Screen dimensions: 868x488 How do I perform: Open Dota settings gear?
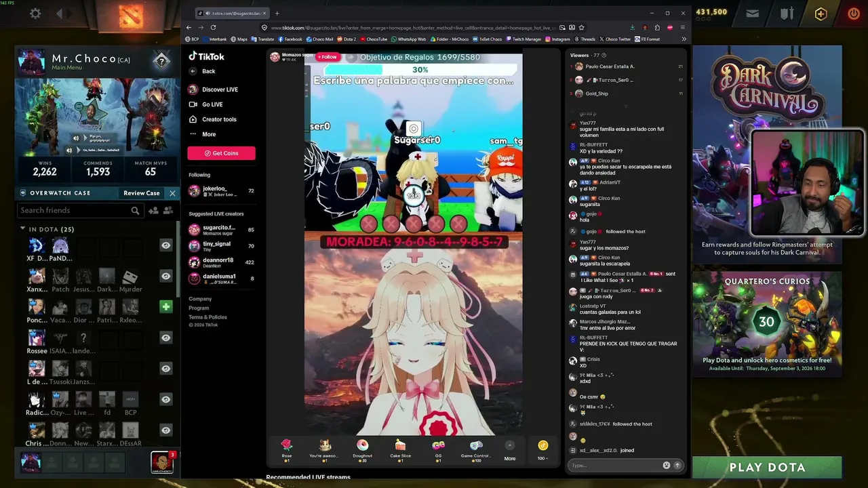[35, 13]
